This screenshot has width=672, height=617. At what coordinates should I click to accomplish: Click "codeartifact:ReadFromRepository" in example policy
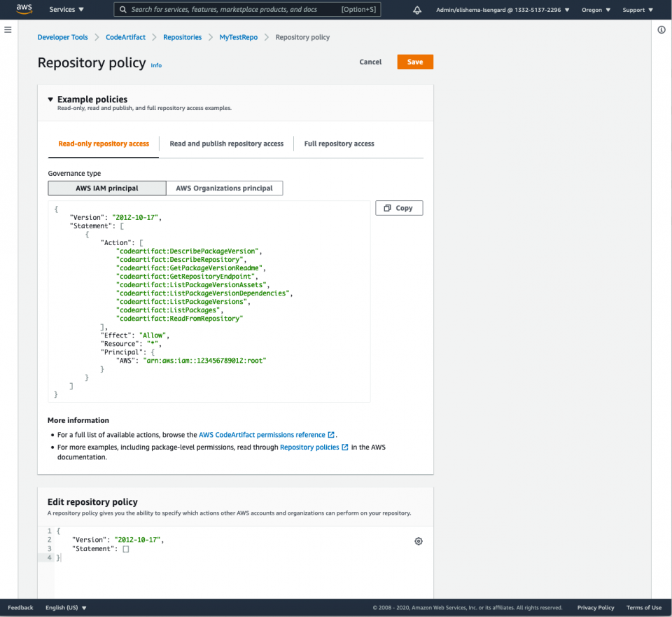(179, 319)
